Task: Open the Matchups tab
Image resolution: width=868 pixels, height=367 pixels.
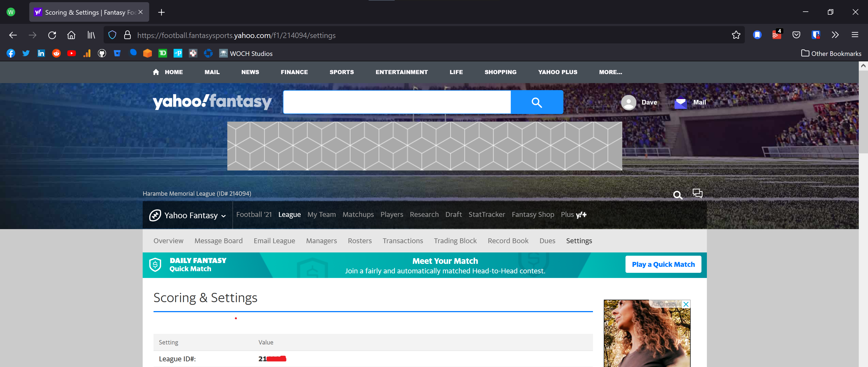Action: [358, 214]
